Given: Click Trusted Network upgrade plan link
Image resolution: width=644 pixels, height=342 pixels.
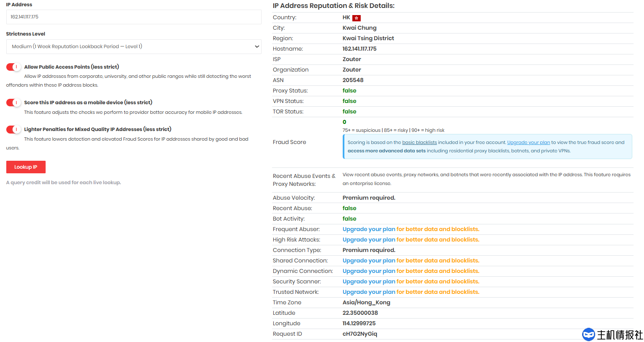Looking at the screenshot, I should pos(369,292).
